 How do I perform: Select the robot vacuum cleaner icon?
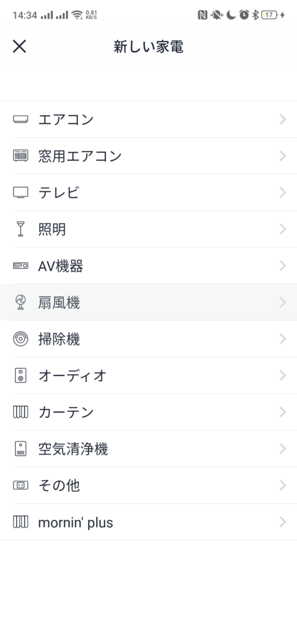(x=21, y=339)
